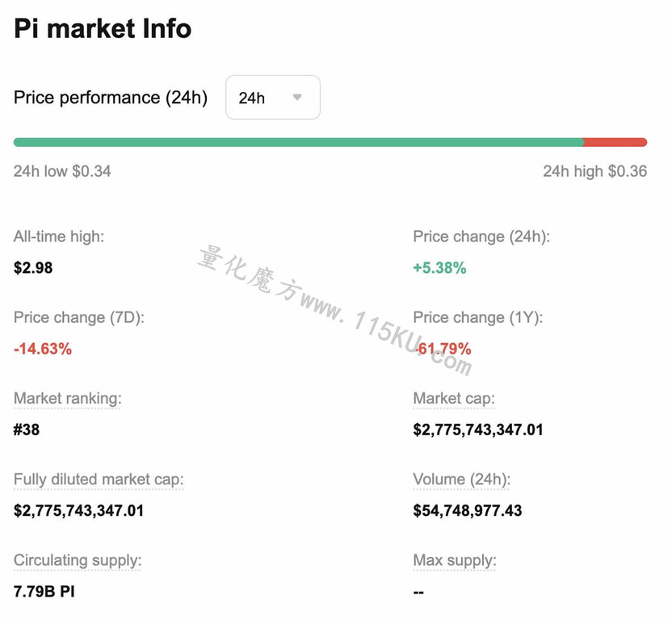This screenshot has height=620, width=672.
Task: Click the Market ranking dotted label
Action: [x=68, y=398]
